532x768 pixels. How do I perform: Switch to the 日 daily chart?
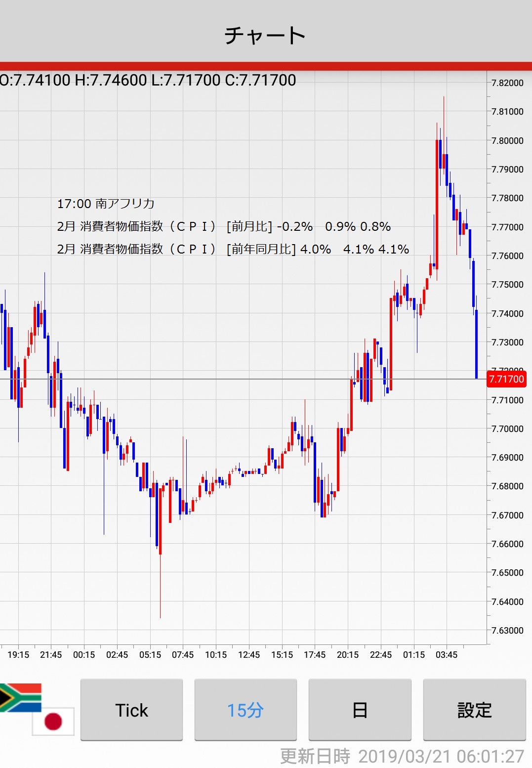(x=360, y=710)
